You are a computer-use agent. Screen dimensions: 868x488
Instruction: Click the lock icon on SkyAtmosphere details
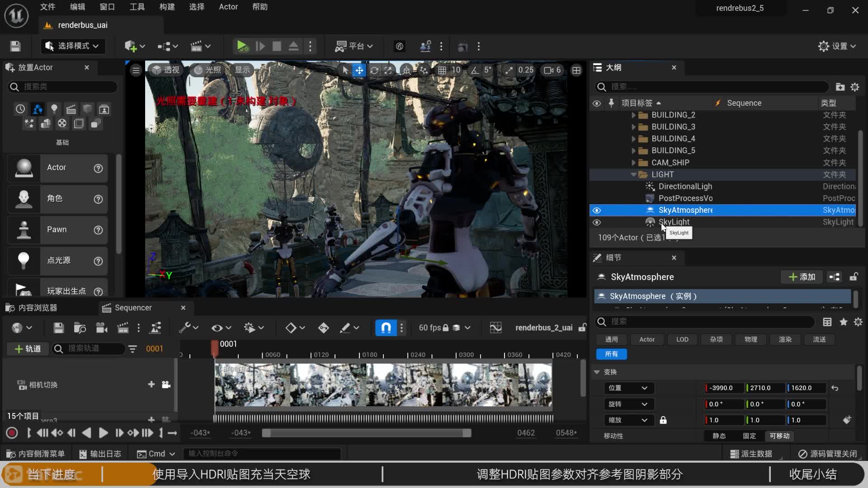click(854, 277)
